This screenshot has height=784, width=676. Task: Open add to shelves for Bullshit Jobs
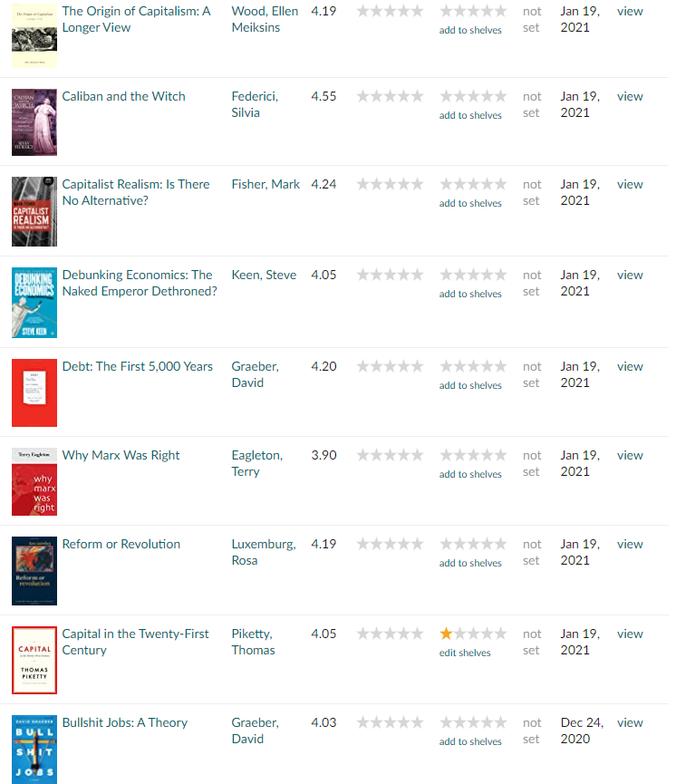click(470, 741)
